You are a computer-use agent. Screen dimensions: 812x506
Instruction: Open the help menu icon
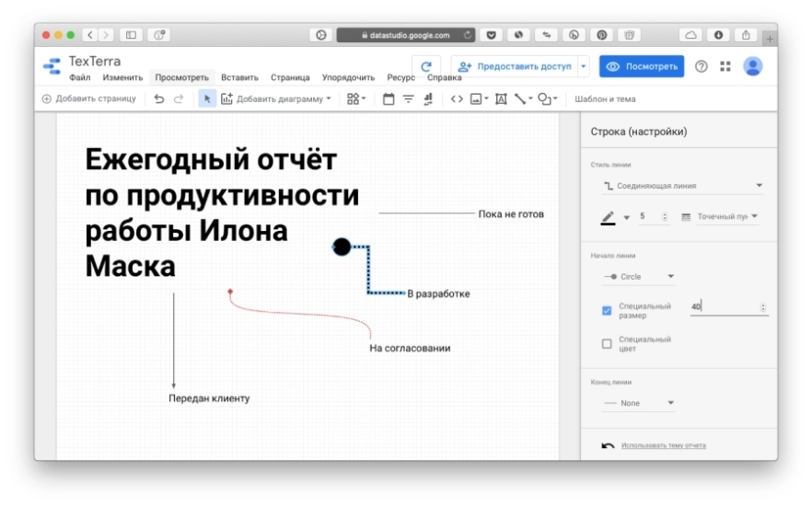(702, 66)
